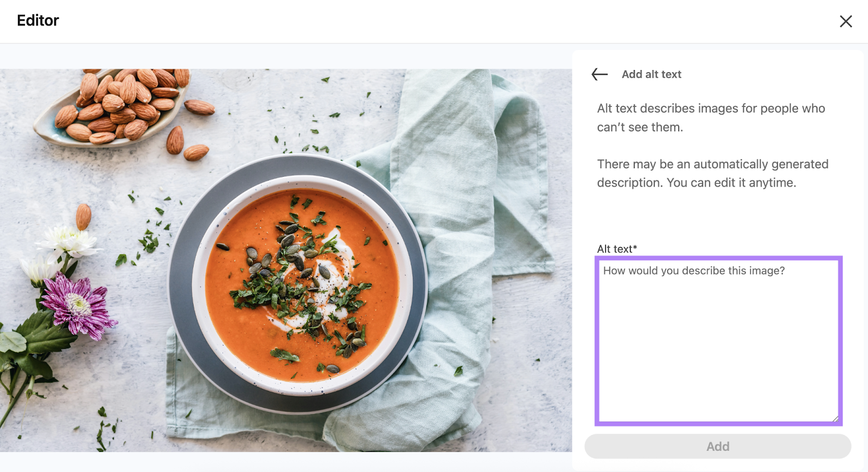The image size is (868, 472).
Task: Close the Editor with the X icon
Action: (846, 21)
